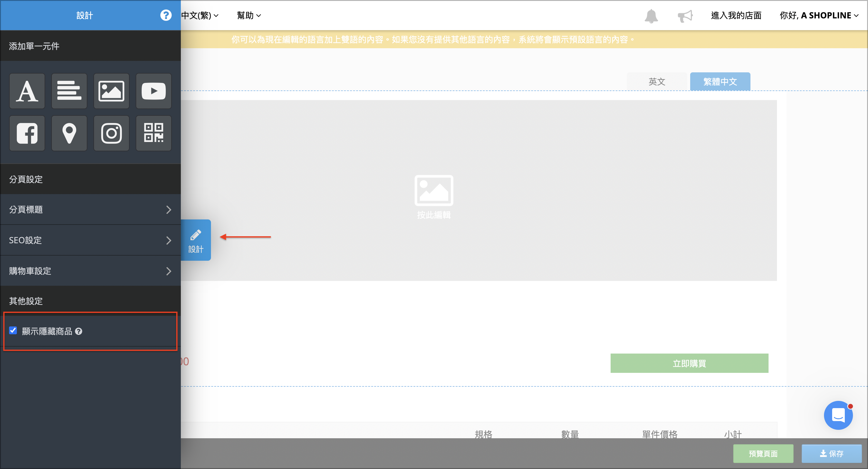Add a map location element

pos(69,133)
